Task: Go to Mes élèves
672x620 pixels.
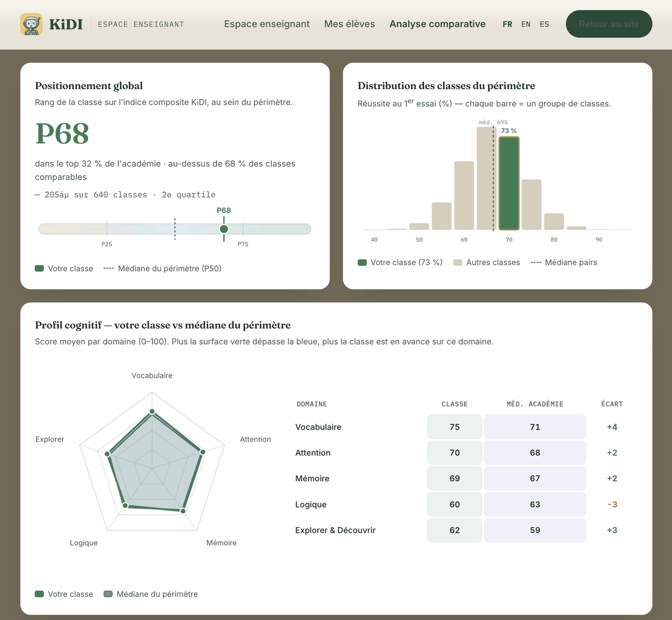Action: (349, 24)
